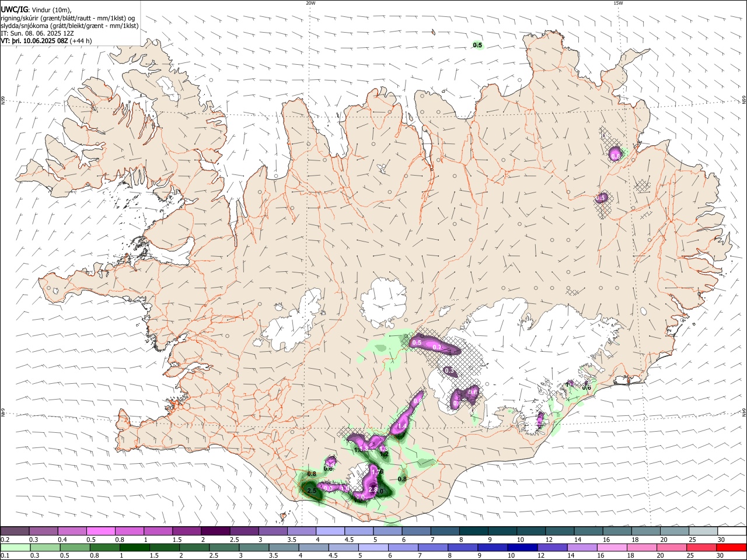
Task: Click the '20W' longitude label at top
Action: [x=310, y=3]
